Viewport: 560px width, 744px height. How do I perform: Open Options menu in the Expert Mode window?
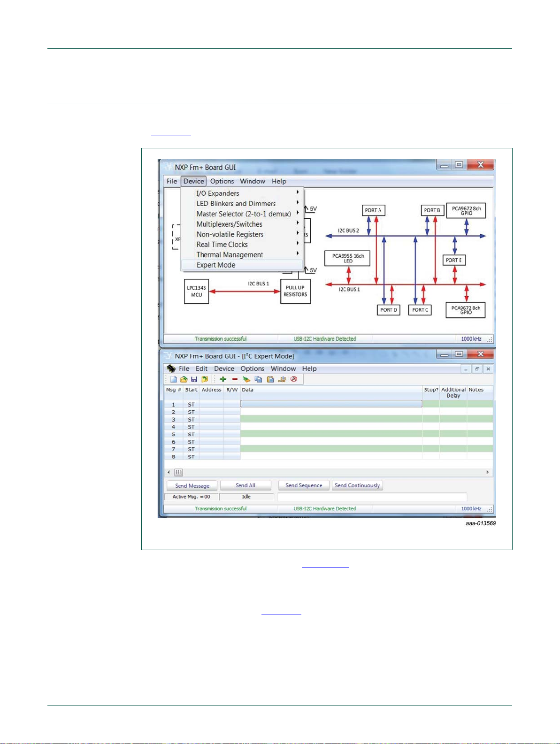click(253, 369)
